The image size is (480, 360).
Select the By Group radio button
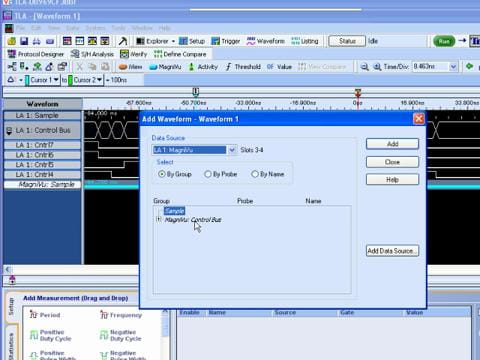[x=162, y=174]
